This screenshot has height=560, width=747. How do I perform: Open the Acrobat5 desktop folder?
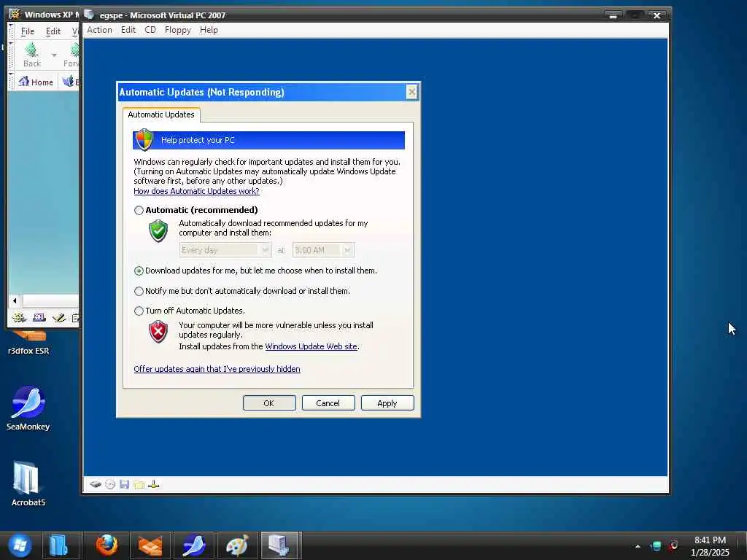point(28,484)
